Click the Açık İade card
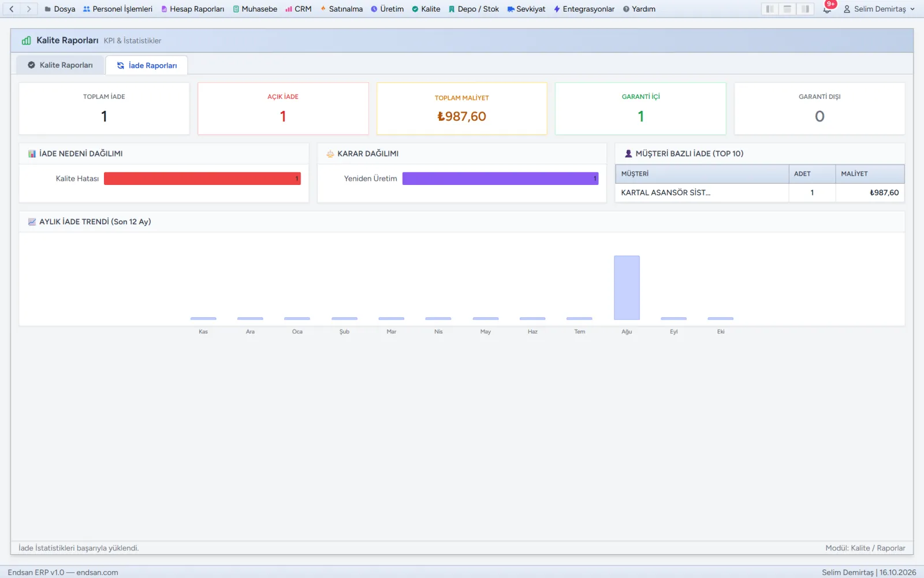Viewport: 924px width, 578px height. click(283, 109)
